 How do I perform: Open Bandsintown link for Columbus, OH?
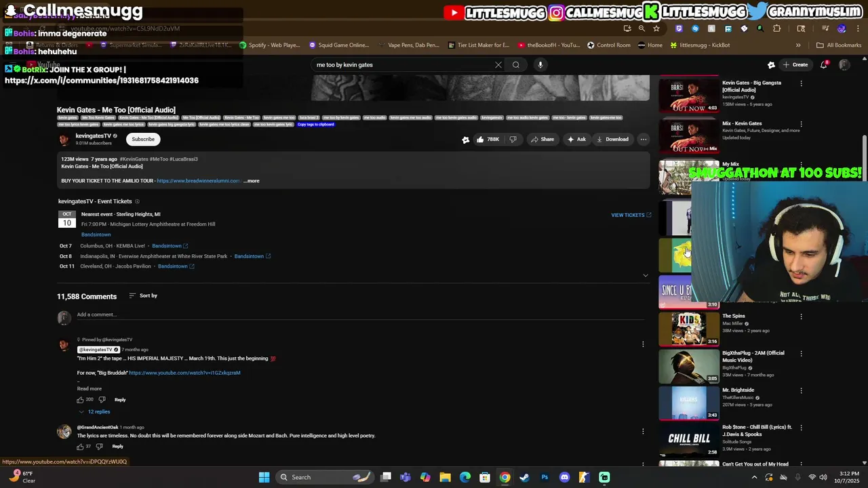point(170,246)
